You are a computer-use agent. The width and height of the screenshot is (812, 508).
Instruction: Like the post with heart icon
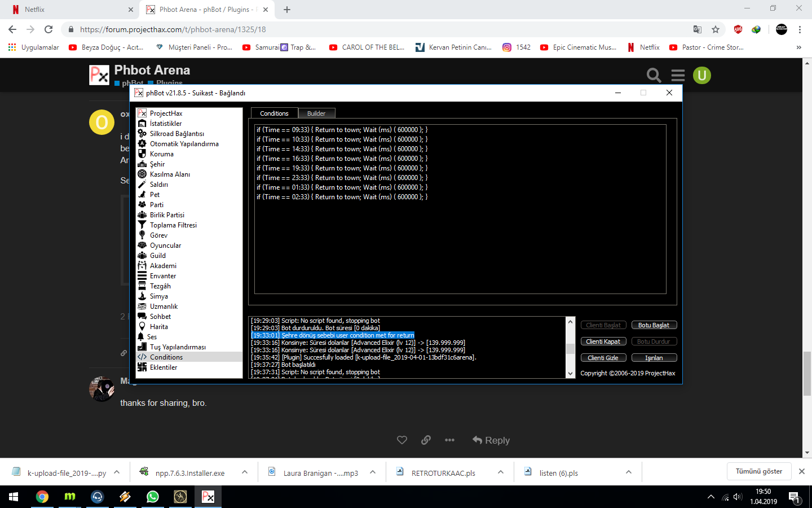402,440
